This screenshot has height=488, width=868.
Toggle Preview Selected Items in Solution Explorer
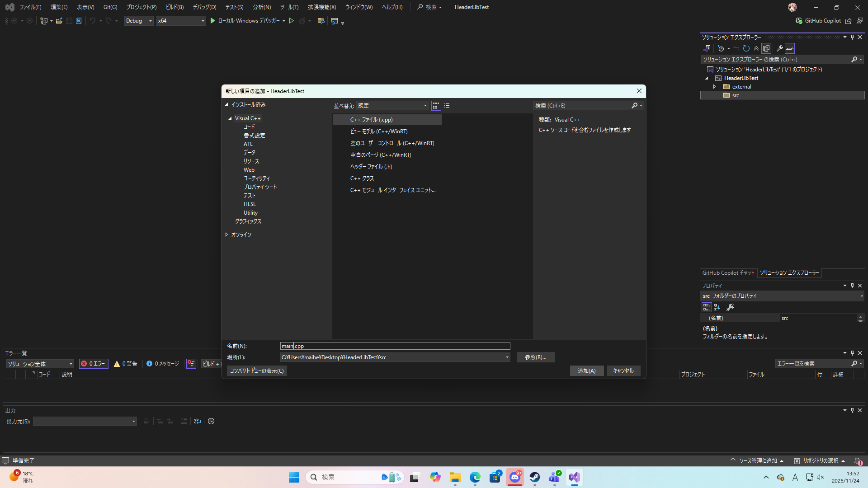click(x=790, y=48)
